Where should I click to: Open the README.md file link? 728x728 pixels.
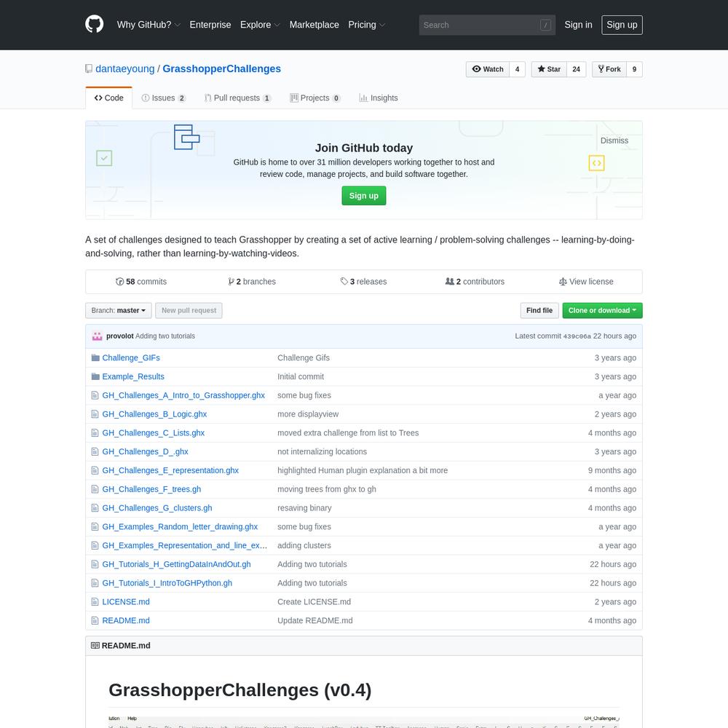[126, 620]
